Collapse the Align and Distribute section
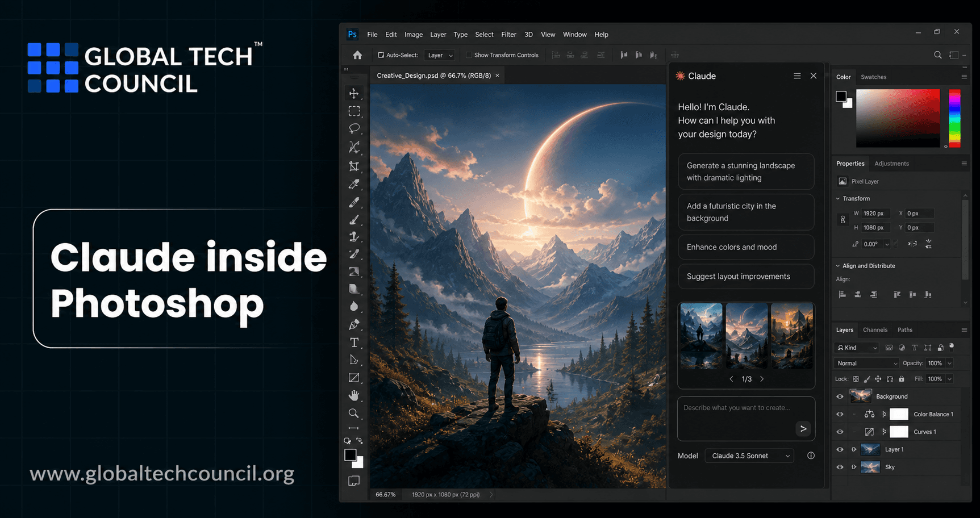Screen dimensions: 980x518 coord(838,266)
